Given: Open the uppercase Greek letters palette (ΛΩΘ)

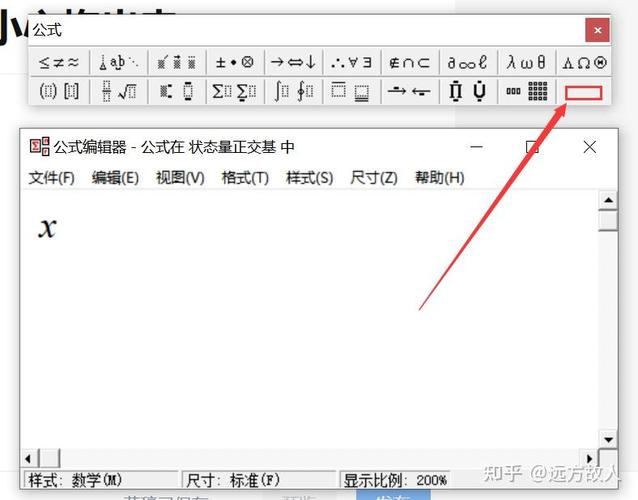Looking at the screenshot, I should point(584,62).
